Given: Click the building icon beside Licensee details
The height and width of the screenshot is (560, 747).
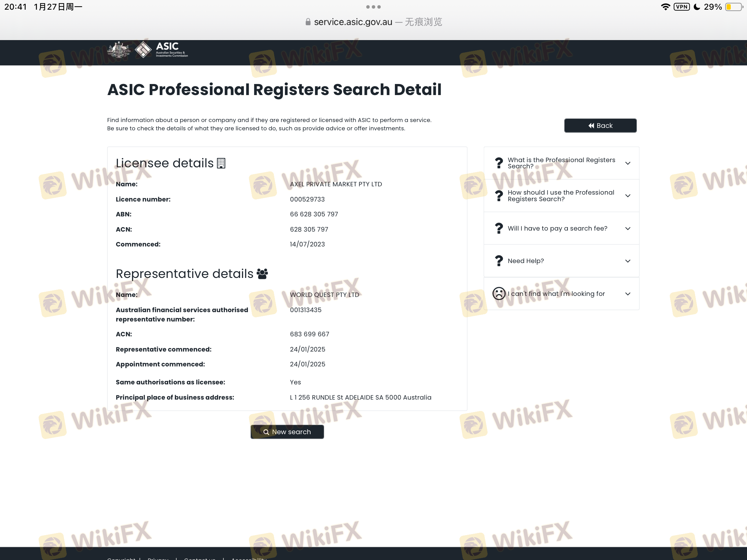Looking at the screenshot, I should pyautogui.click(x=221, y=163).
